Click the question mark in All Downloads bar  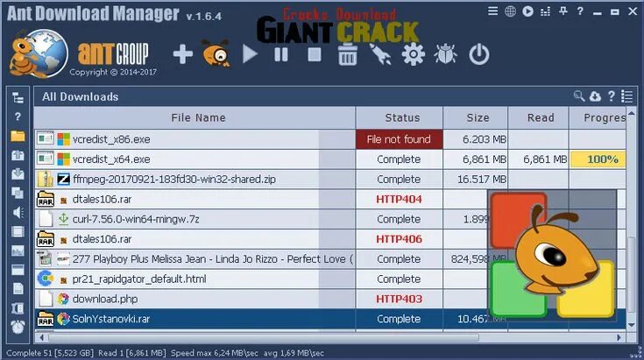[x=612, y=96]
